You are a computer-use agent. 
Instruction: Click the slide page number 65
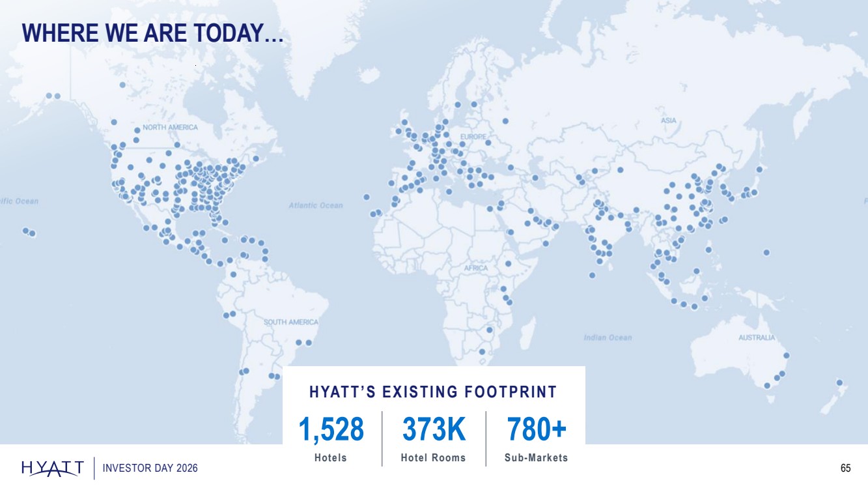846,468
